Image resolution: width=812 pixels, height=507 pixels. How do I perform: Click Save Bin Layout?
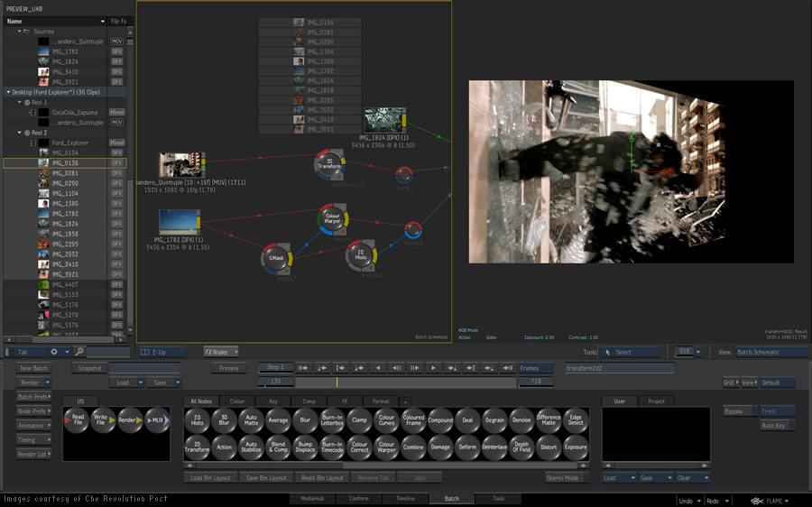pyautogui.click(x=265, y=477)
